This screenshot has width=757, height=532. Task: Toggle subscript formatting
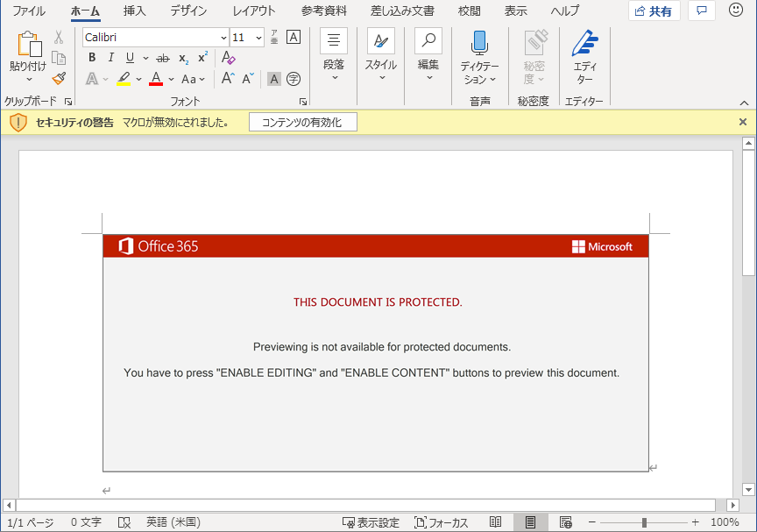click(183, 59)
